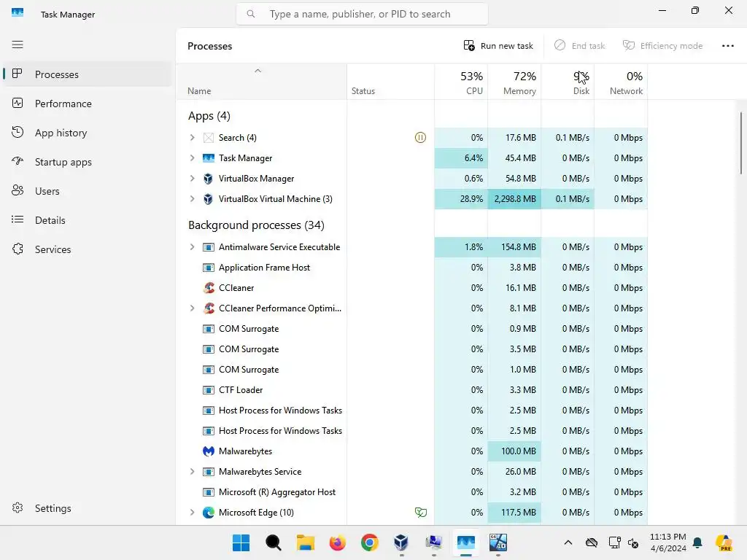Go to the Users page
Screen dimensions: 747x560
coord(88,191)
